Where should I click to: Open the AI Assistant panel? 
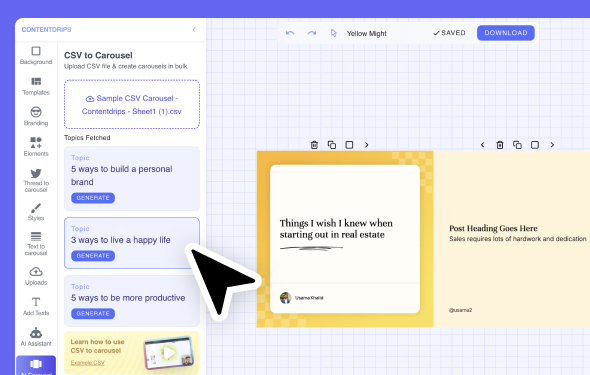click(x=36, y=337)
